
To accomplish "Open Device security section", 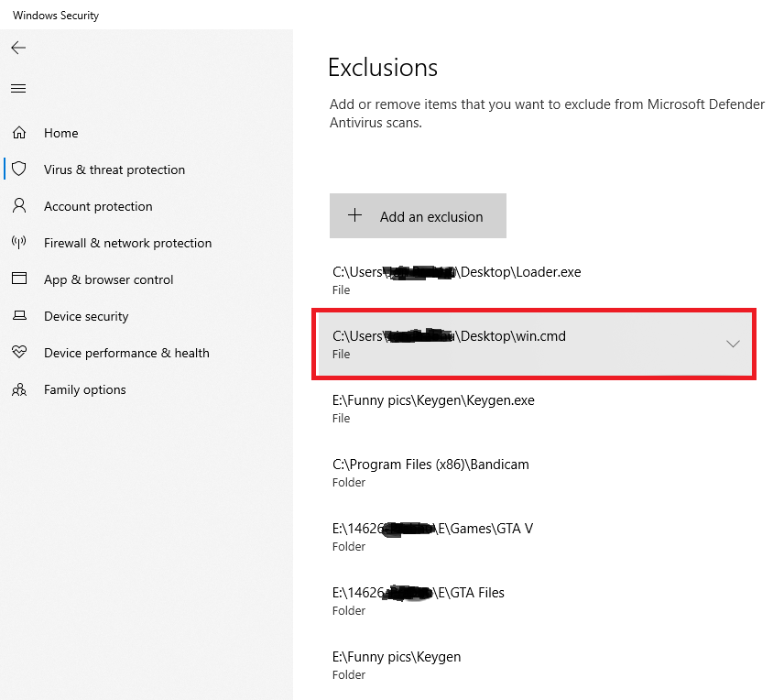I will 86,316.
